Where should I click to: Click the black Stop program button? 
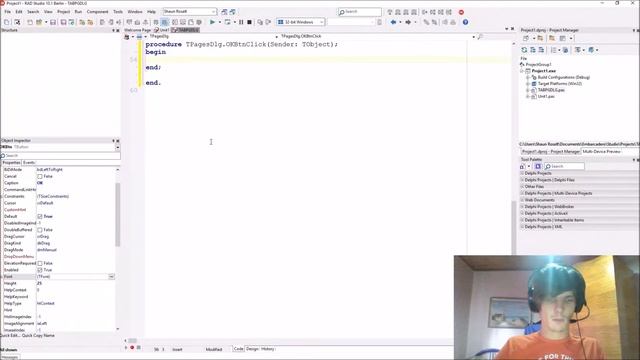pyautogui.click(x=249, y=22)
